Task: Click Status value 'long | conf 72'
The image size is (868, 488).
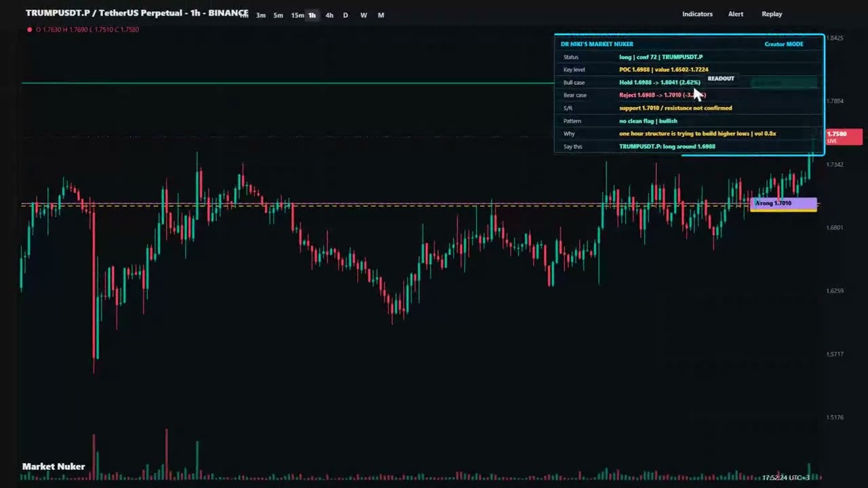Action: pos(661,57)
